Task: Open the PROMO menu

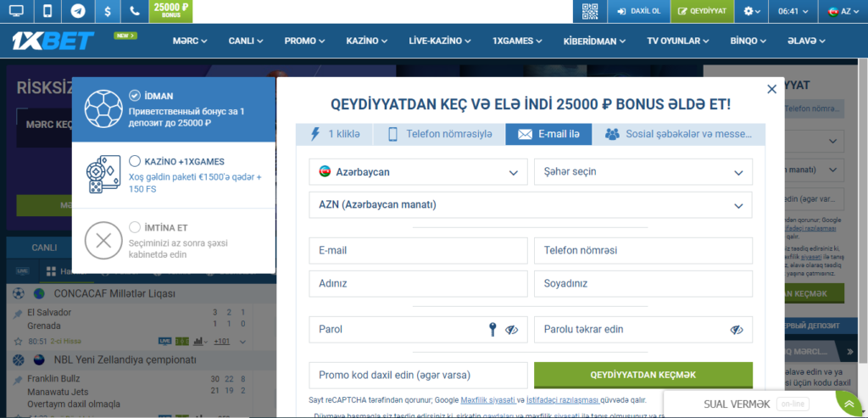Action: coord(304,41)
